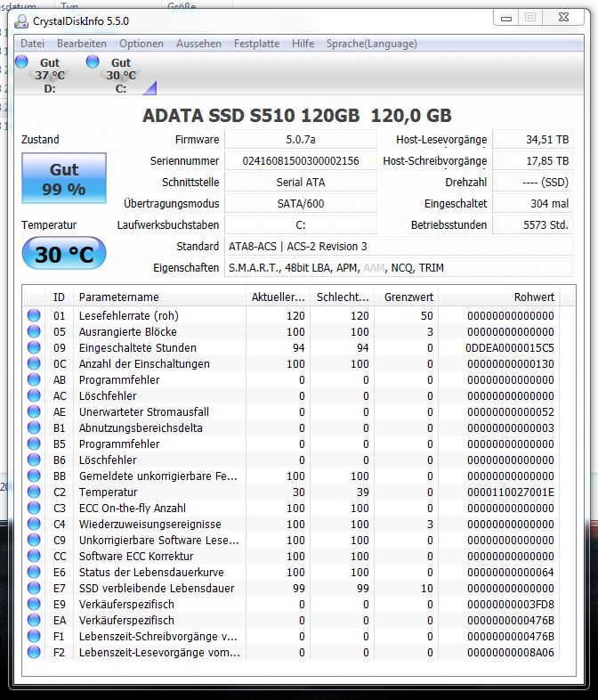Click status orb of C2 Temperatur row

(x=34, y=492)
